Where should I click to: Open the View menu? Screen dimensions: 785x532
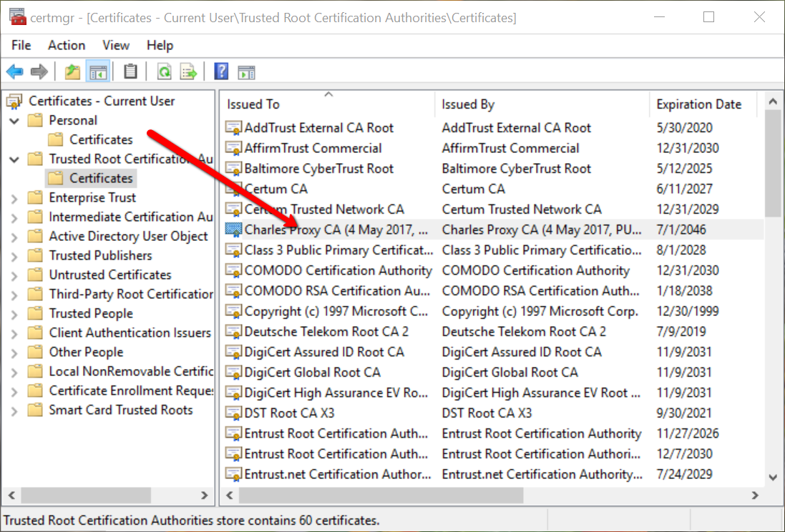coord(116,45)
